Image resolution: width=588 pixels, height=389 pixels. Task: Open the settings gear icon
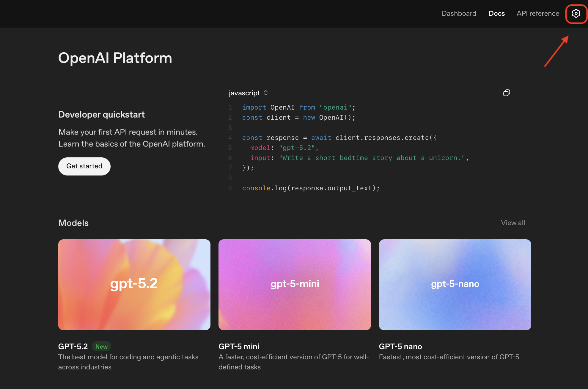point(576,14)
